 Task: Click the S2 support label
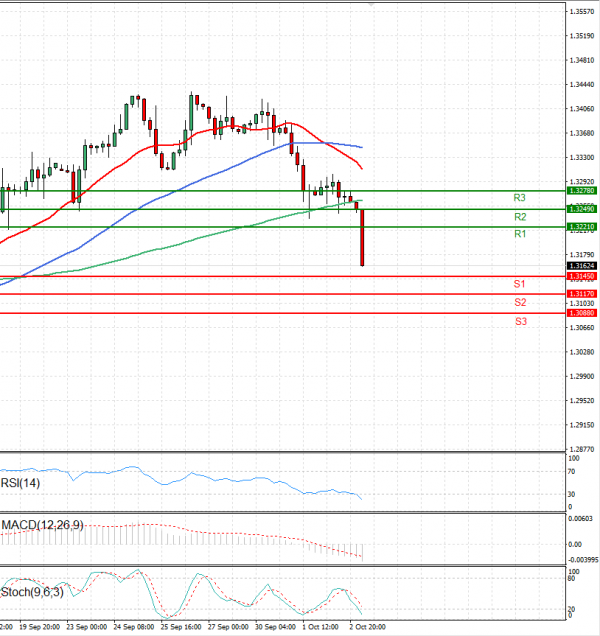[520, 302]
